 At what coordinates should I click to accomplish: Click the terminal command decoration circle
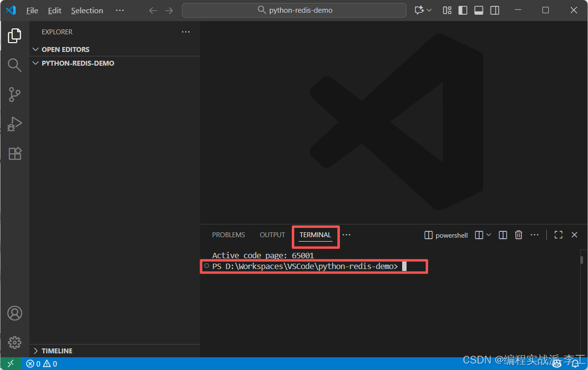pos(206,266)
